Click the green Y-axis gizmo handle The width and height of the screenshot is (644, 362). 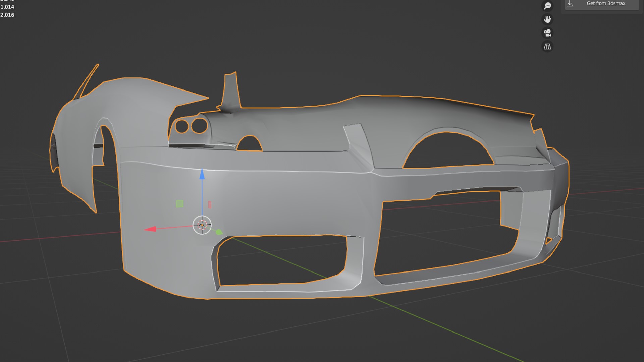pyautogui.click(x=219, y=232)
